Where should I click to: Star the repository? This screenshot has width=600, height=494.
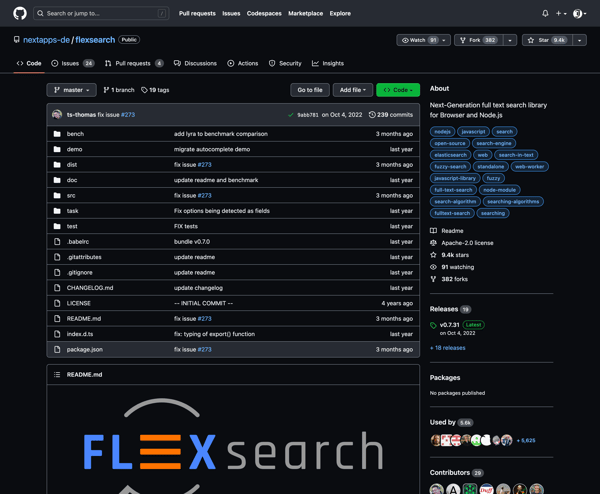(547, 40)
